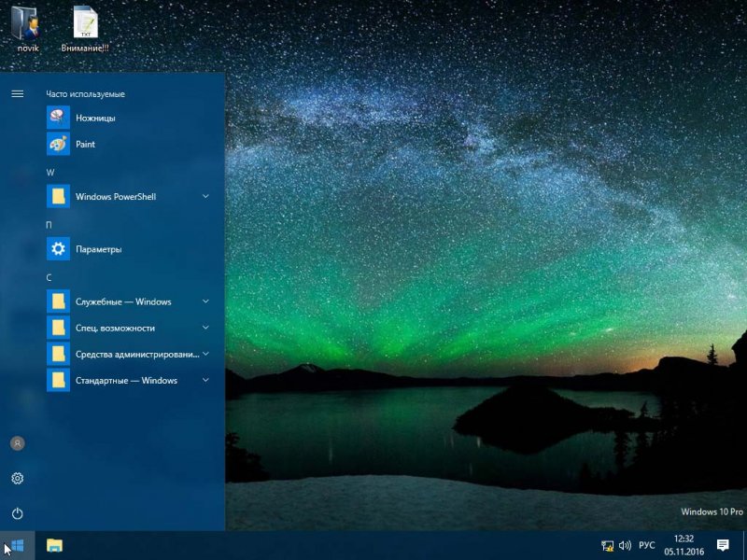Click the Параметры text label
Viewport: 747px width, 560px height.
(x=99, y=249)
